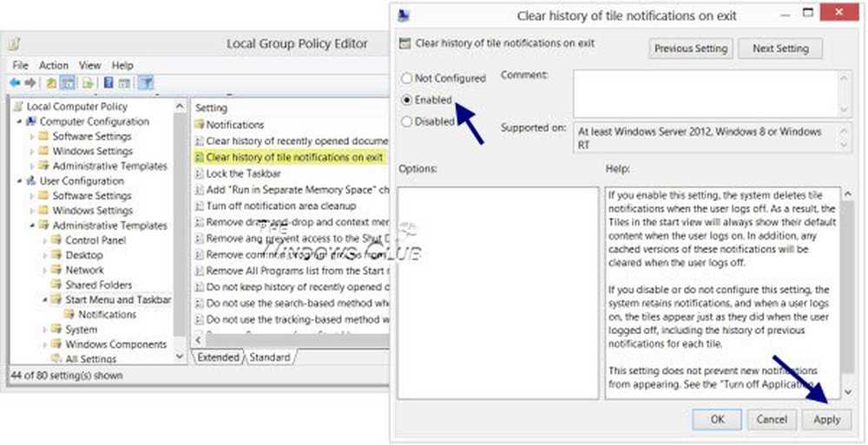The image size is (868, 445).
Task: Expand Administrative Templates under Computer Configuration
Action: click(32, 166)
